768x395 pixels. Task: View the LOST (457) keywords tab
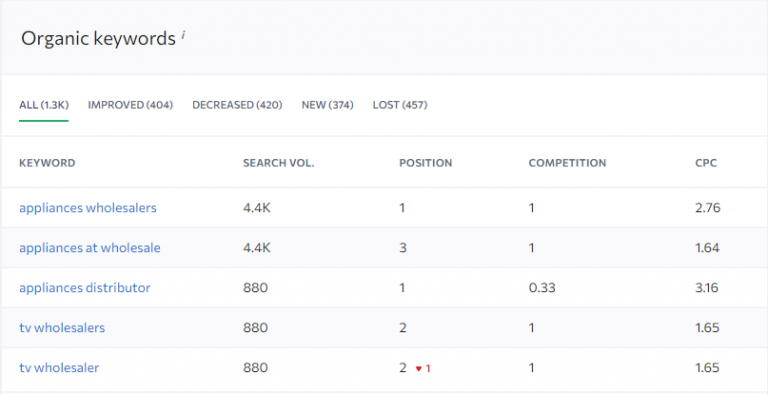click(400, 105)
